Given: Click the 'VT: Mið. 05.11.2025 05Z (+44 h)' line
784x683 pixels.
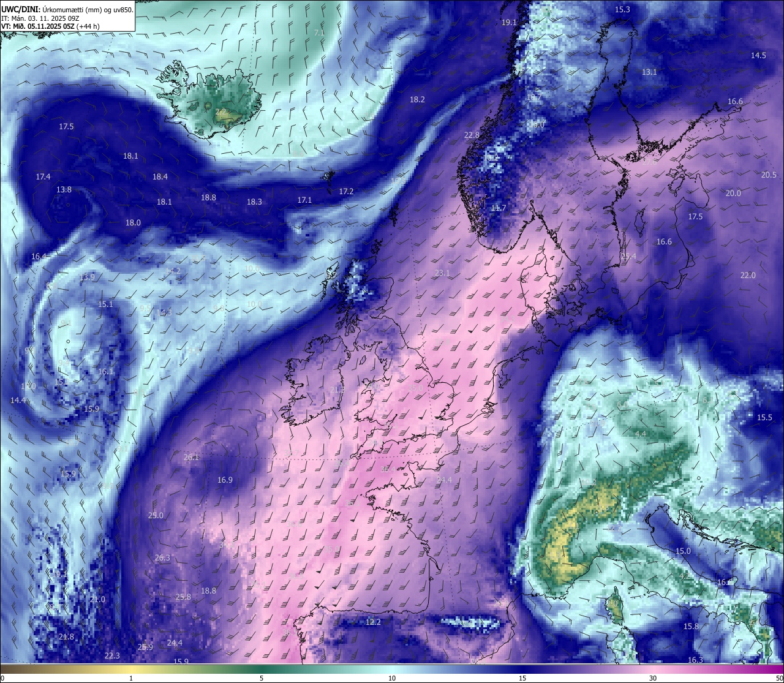Looking at the screenshot, I should tap(50, 26).
